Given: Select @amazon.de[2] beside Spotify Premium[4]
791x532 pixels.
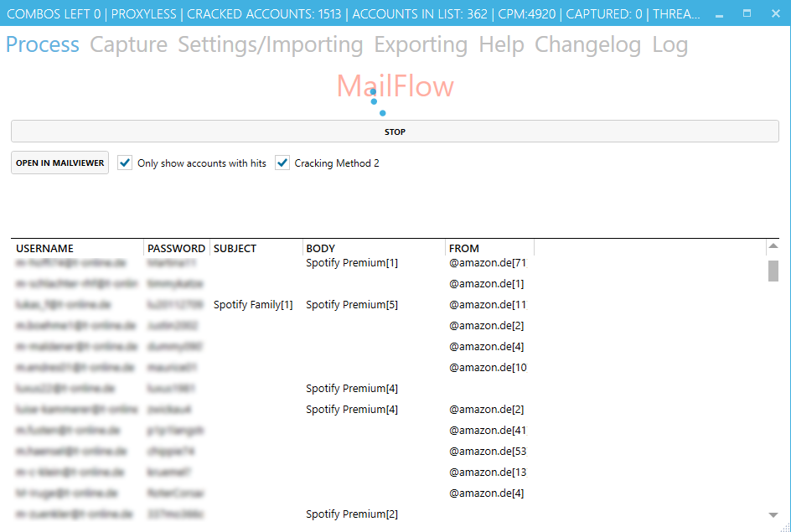Looking at the screenshot, I should 487,410.
